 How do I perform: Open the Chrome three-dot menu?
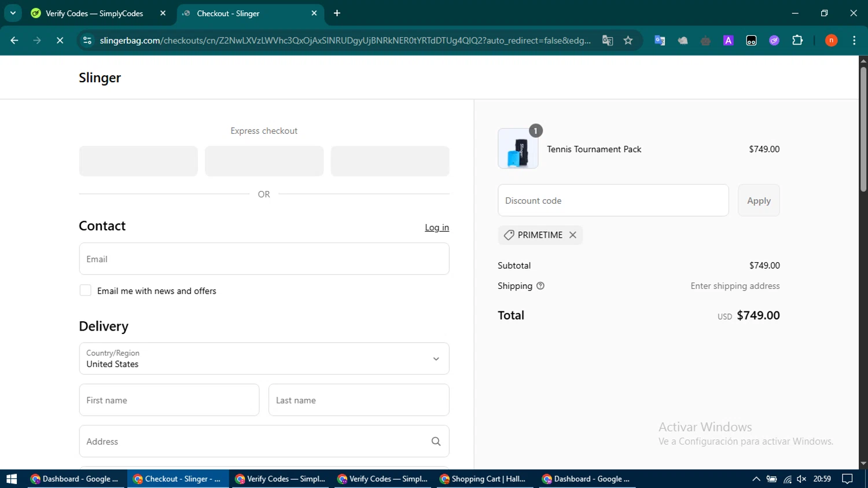coord(855,41)
